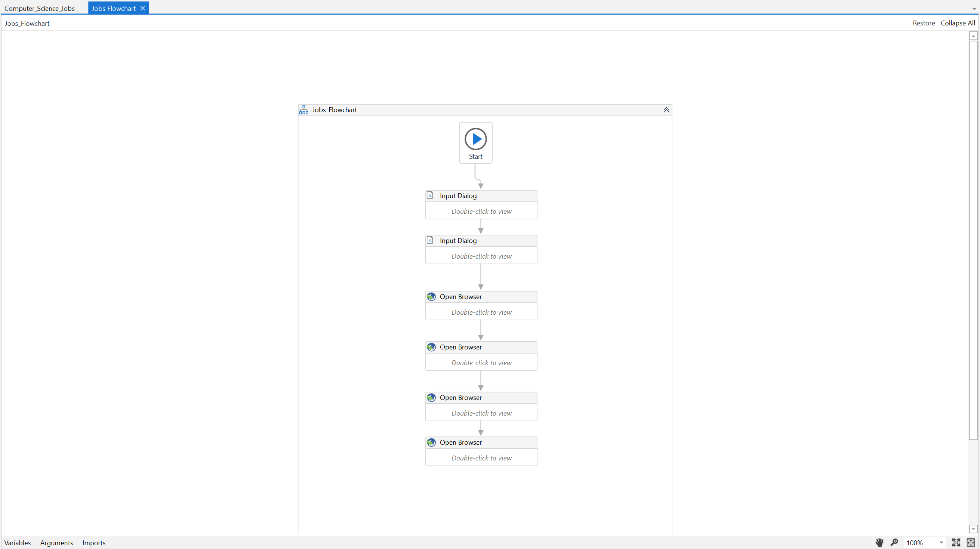Click Collapse All
Screen dimensions: 980x549
tap(958, 23)
